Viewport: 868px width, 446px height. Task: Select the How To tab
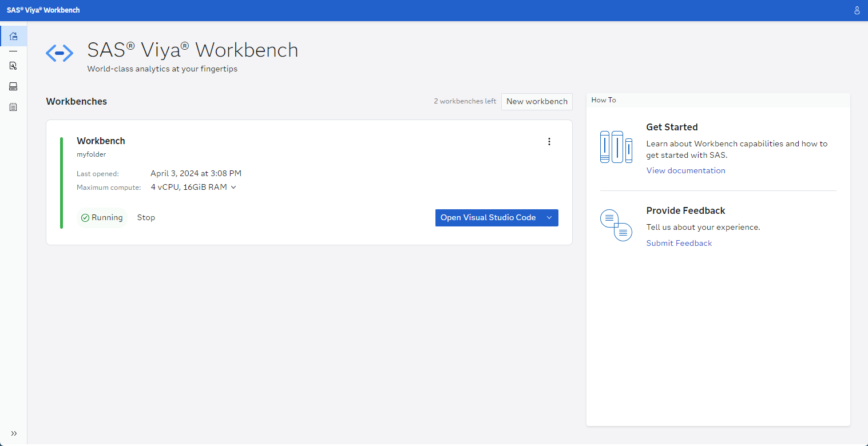tap(603, 100)
